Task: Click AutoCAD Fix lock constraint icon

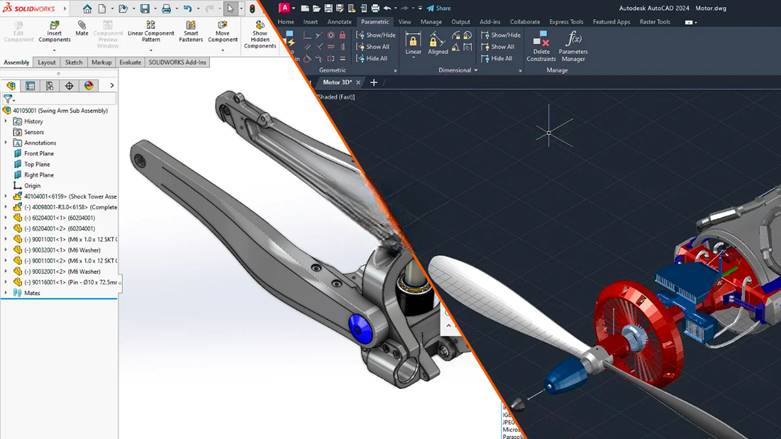Action: (x=342, y=35)
